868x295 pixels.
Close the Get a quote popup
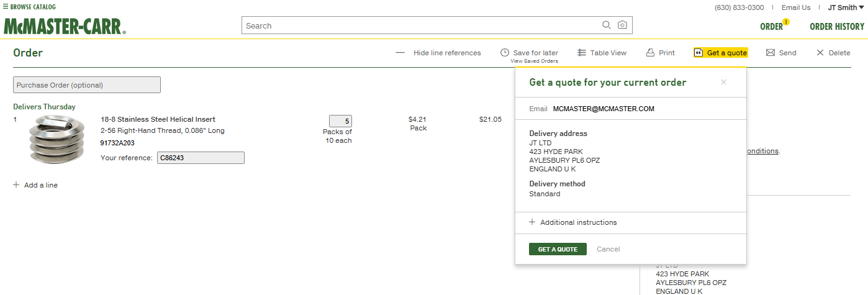[x=723, y=82]
